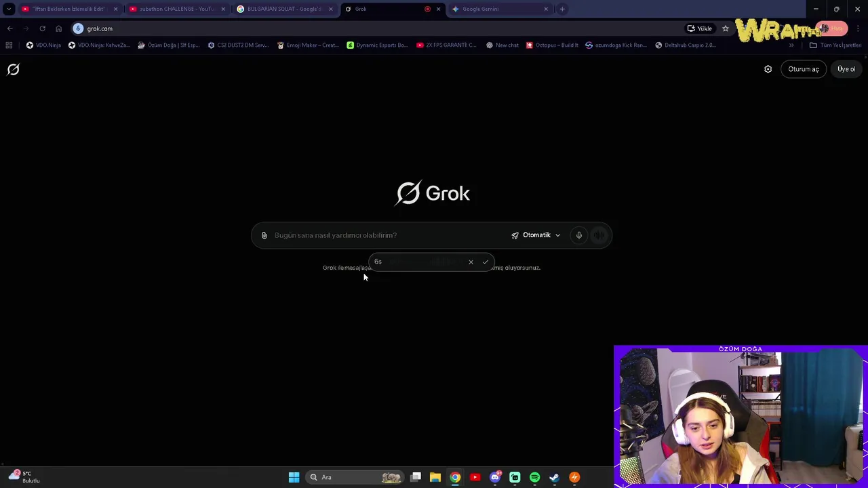Open Steam from the taskbar
Screen dimensions: 868x488
click(x=554, y=477)
